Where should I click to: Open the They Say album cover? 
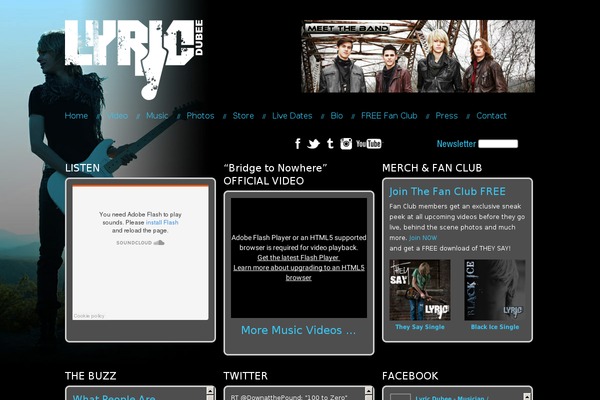tap(420, 290)
